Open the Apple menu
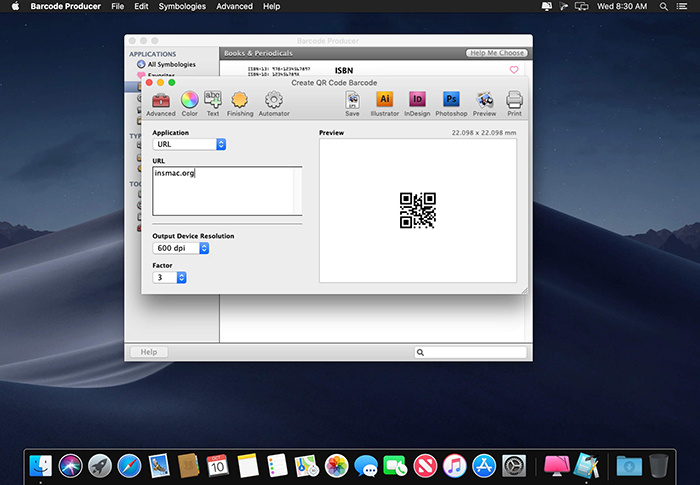Viewport: 700px width, 485px height. click(15, 6)
